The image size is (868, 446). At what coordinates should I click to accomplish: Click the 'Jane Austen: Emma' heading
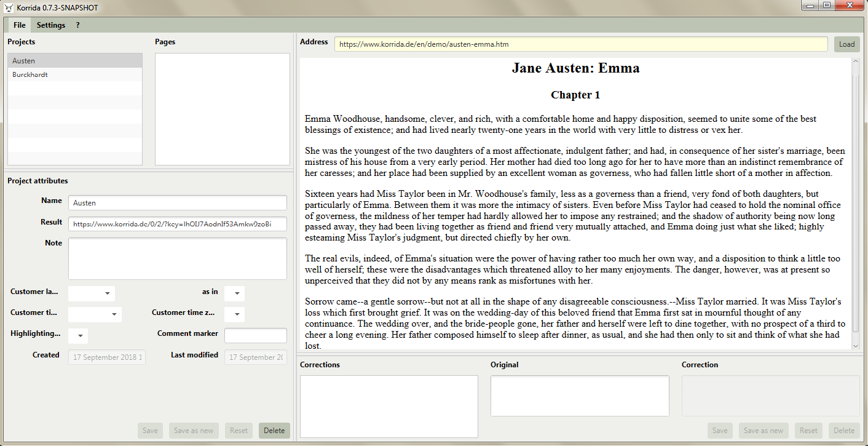click(575, 68)
